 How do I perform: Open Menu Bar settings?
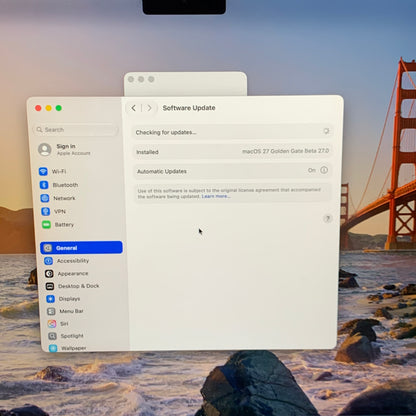[65, 311]
